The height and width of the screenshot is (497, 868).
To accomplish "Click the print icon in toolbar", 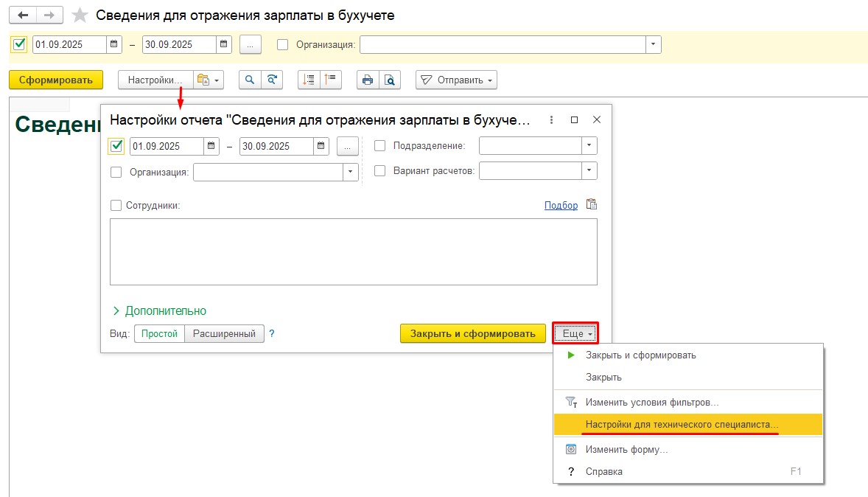I will (x=368, y=80).
